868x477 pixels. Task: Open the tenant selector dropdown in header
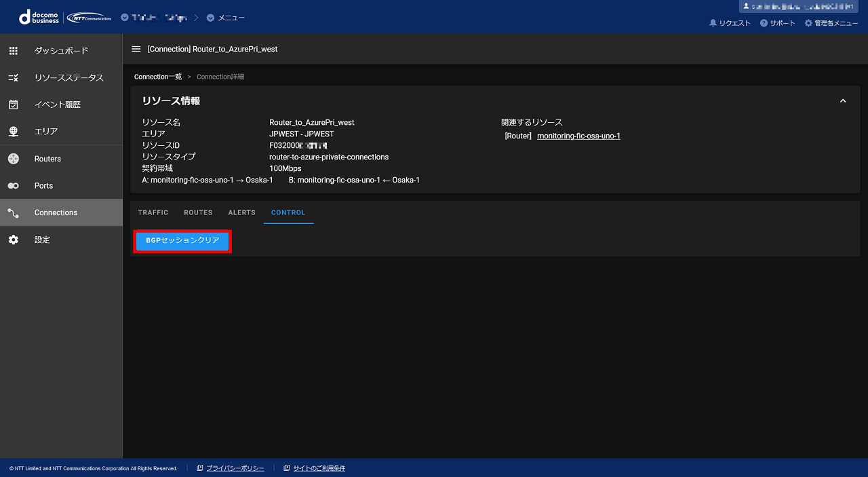coord(155,18)
